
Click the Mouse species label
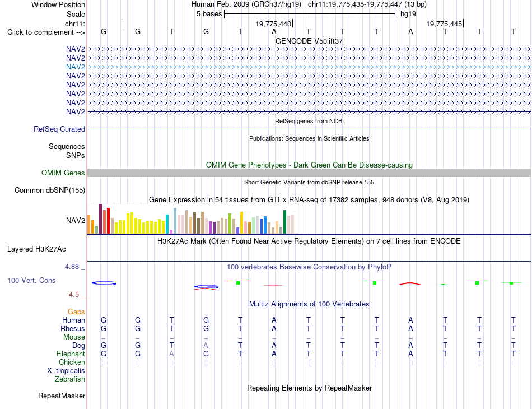pyautogui.click(x=74, y=337)
